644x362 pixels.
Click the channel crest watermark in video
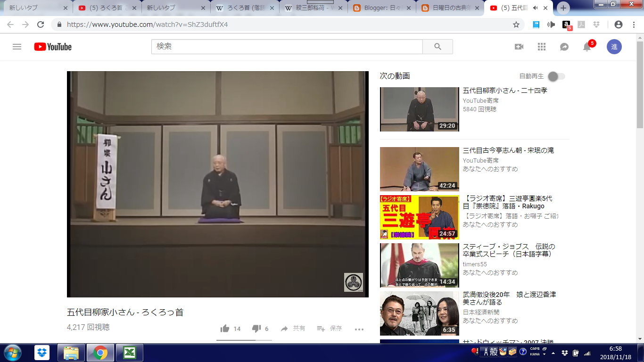pos(354,282)
